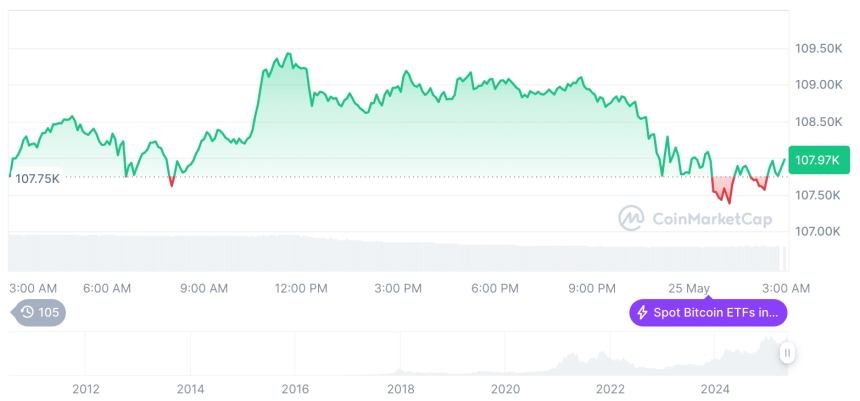Click the 107.75K opening price label
The height and width of the screenshot is (401, 860).
click(x=38, y=178)
